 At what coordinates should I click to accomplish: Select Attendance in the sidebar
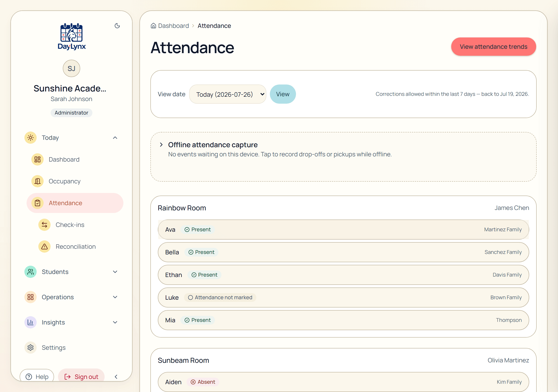tap(75, 203)
